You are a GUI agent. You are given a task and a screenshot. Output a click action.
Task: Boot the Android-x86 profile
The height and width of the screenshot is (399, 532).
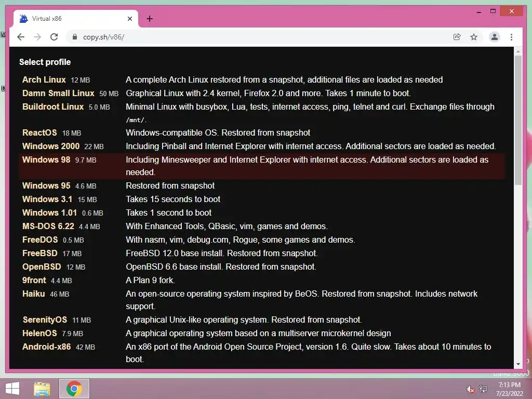click(46, 347)
